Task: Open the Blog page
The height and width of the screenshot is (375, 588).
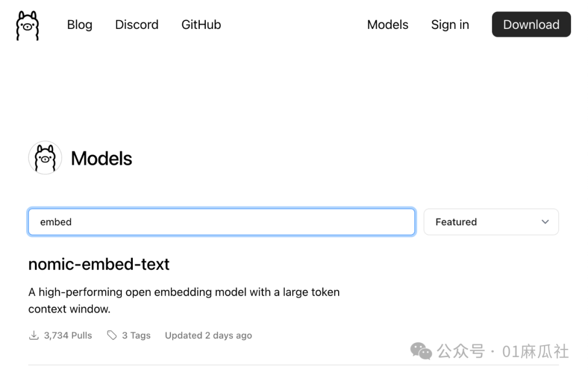Action: point(79,25)
